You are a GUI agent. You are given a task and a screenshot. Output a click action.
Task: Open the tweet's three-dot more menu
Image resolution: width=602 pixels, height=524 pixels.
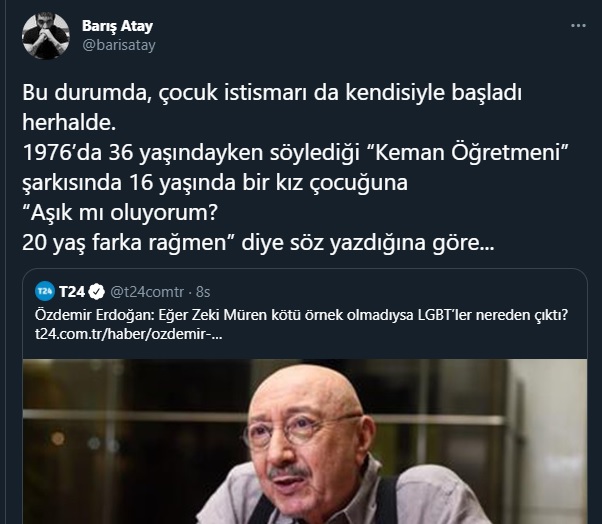[x=578, y=26]
